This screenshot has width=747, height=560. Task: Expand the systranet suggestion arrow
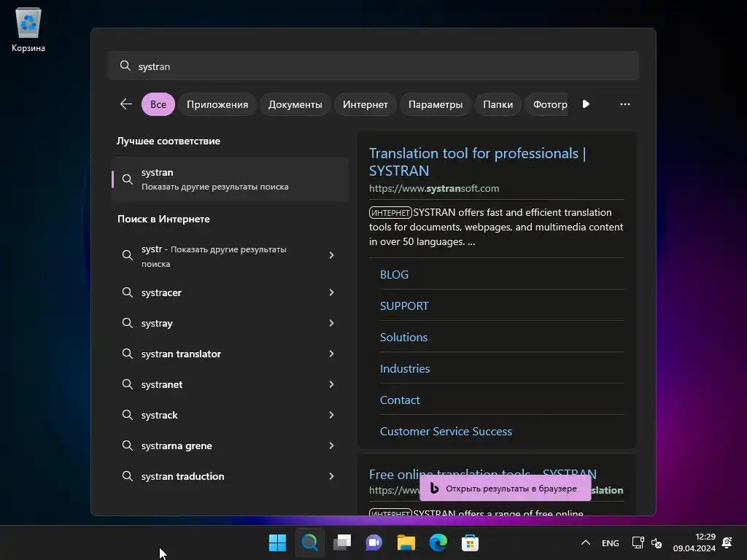331,384
